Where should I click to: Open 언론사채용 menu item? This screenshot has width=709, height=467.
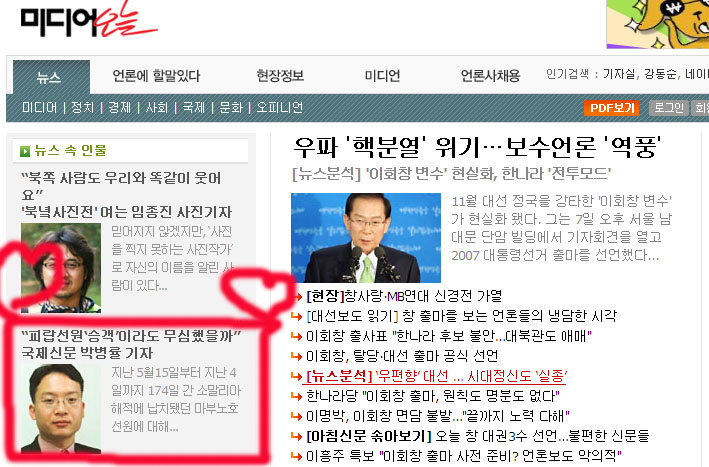(490, 75)
